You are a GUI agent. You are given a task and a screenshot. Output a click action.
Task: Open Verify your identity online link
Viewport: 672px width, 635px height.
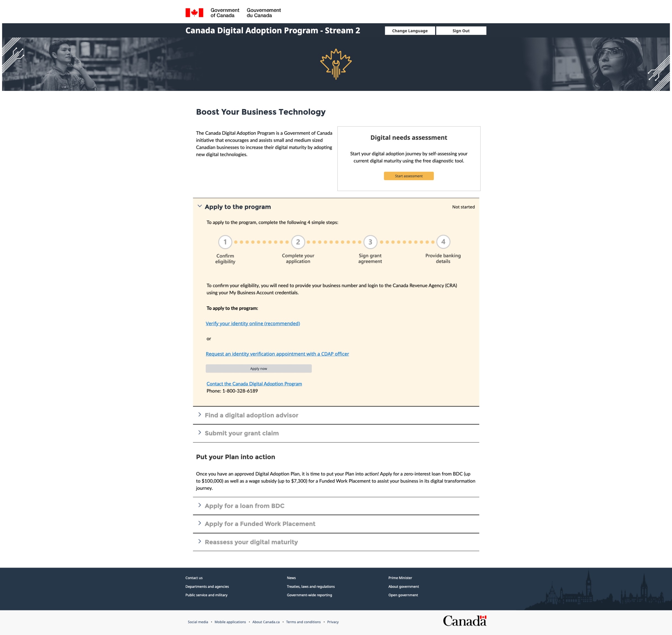253,323
